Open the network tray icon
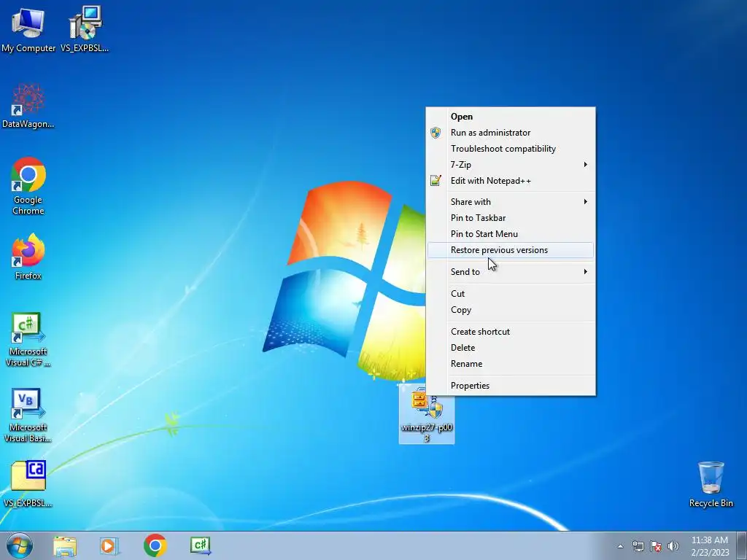 coord(638,546)
